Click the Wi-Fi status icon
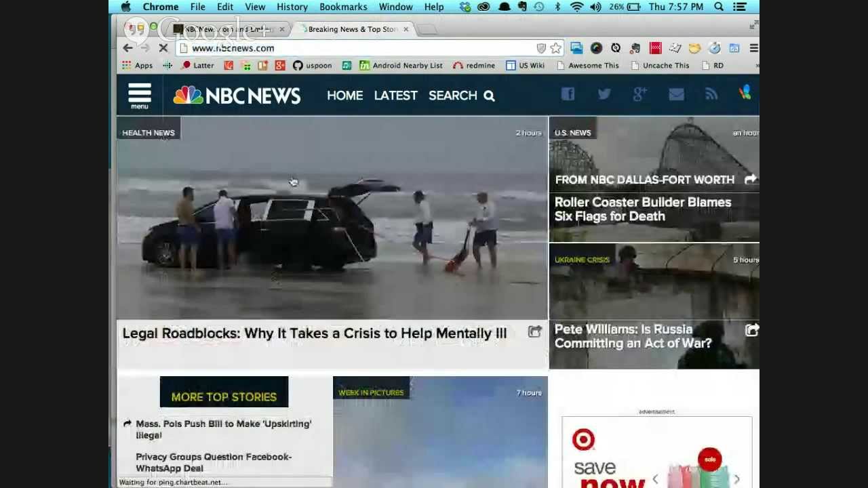This screenshot has height=488, width=868. tap(577, 7)
